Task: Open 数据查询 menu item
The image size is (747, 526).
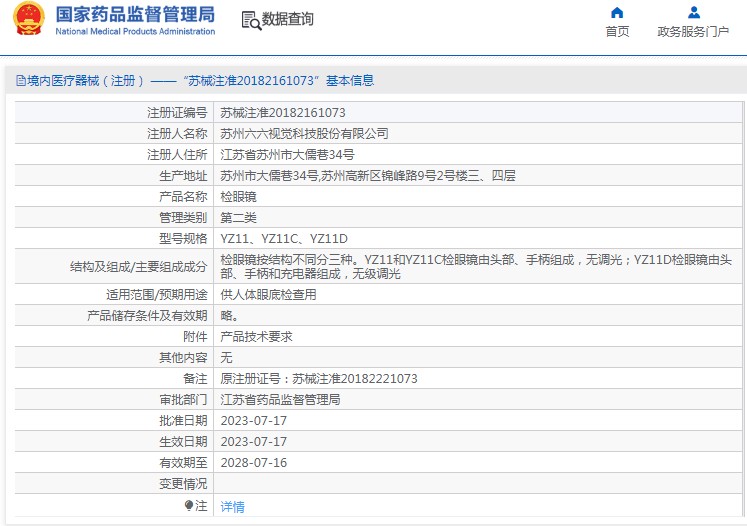Action: coord(288,19)
